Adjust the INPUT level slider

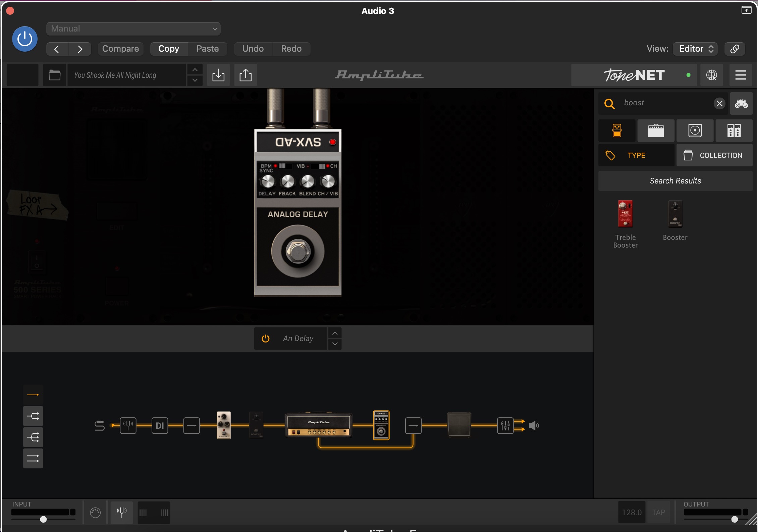coord(43,519)
